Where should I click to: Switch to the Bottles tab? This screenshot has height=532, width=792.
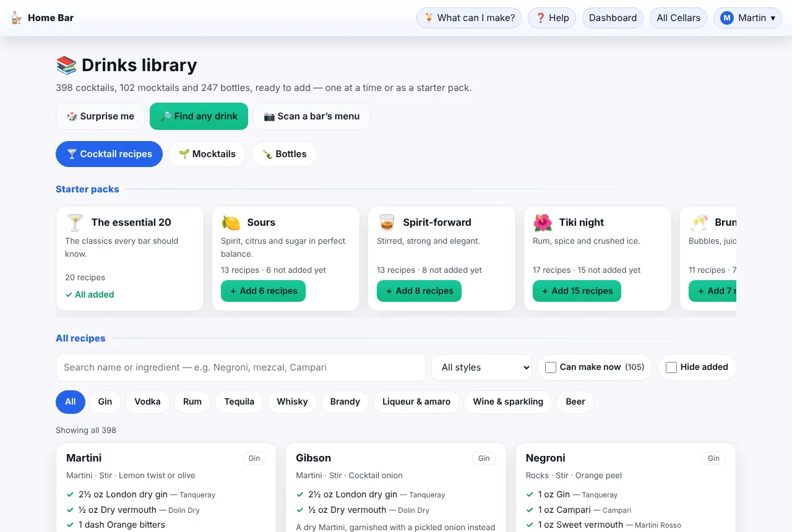coord(284,154)
